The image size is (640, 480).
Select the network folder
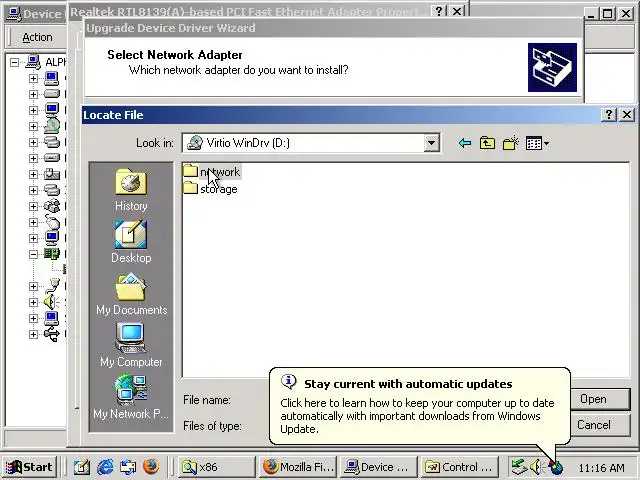[x=212, y=172]
